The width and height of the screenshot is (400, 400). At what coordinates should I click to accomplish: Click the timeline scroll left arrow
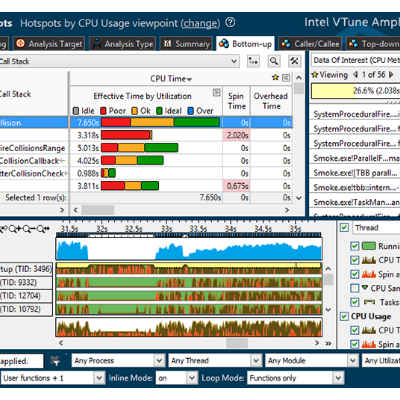coord(61,343)
